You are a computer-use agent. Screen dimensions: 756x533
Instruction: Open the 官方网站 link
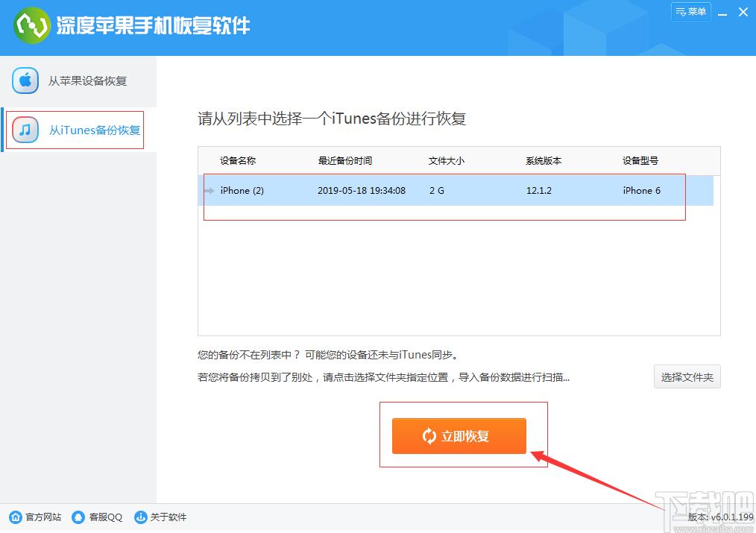43,517
